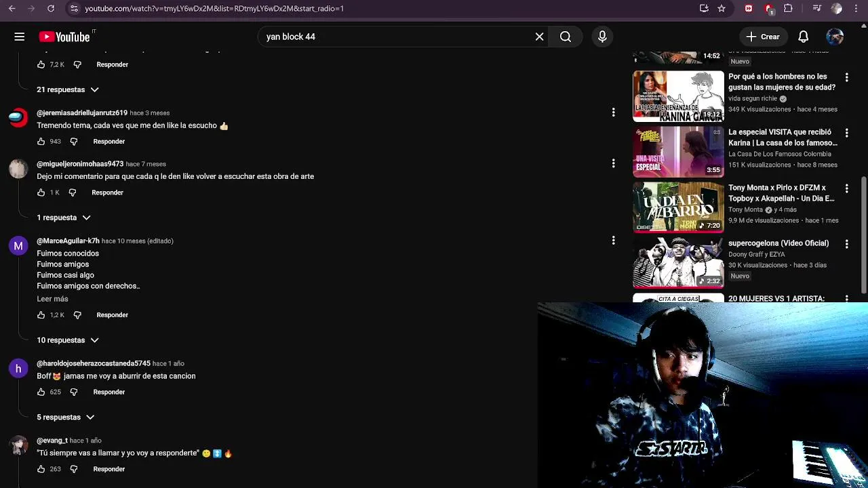Open the red browser extension icon

tap(749, 8)
